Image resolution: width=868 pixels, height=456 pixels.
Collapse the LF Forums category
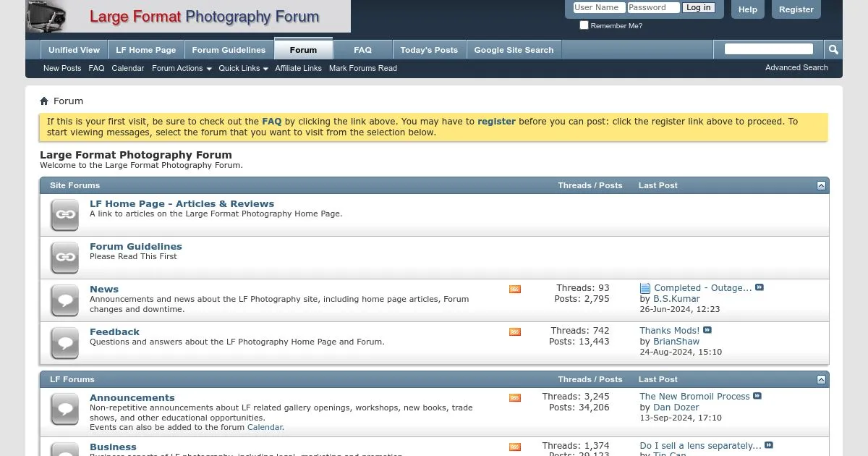[821, 380]
